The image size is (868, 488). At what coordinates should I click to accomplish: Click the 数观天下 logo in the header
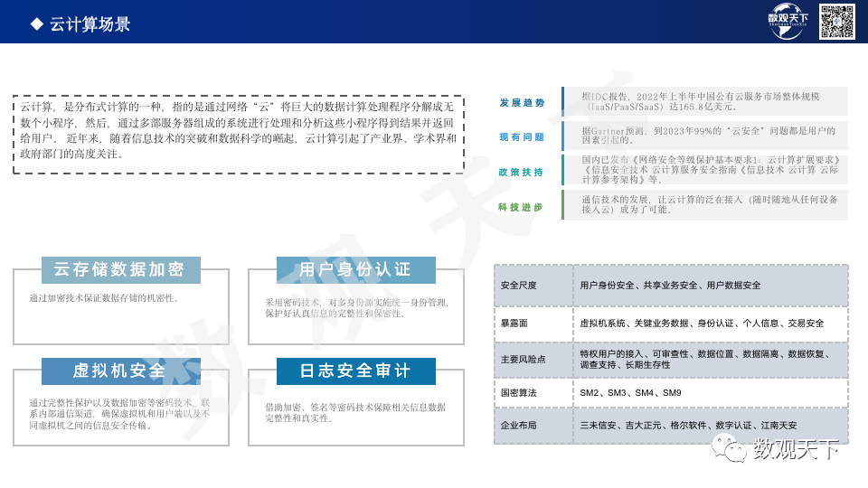point(787,21)
